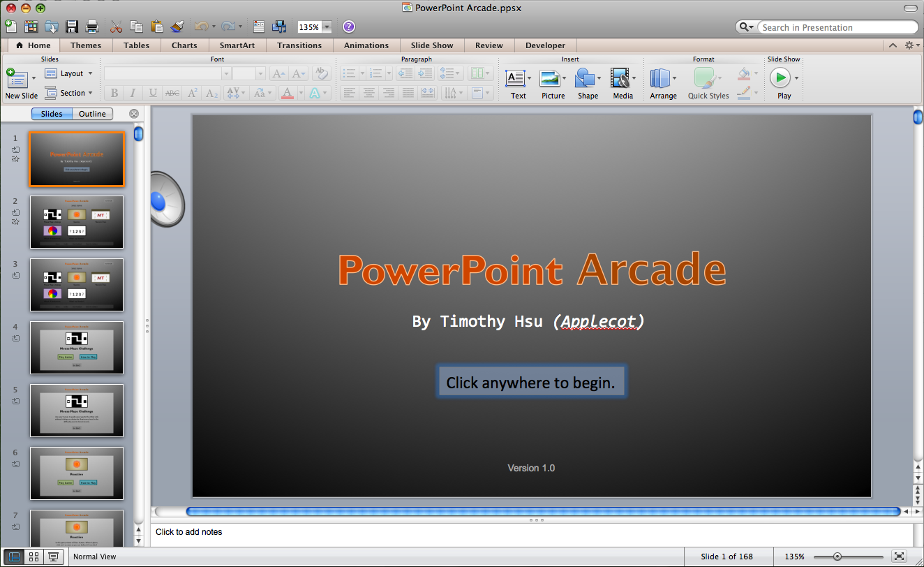This screenshot has width=924, height=567.
Task: Toggle Superscript formatting
Action: pos(193,92)
